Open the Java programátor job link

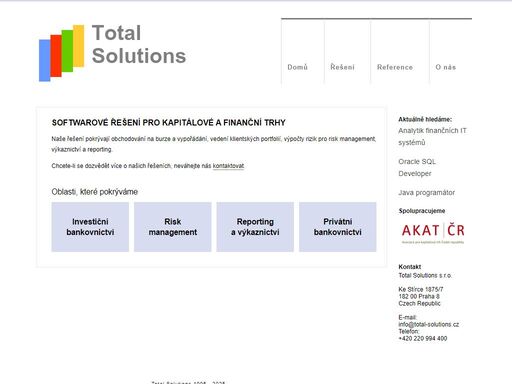point(426,192)
